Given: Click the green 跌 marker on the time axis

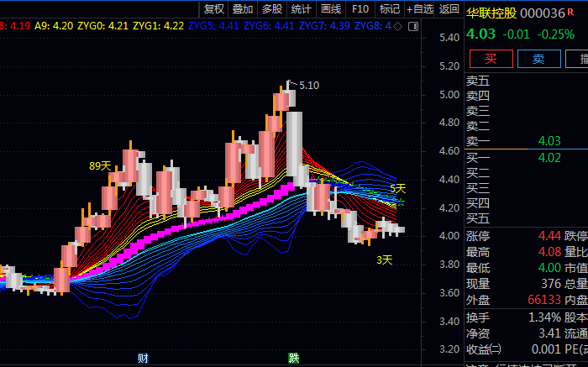Looking at the screenshot, I should click(294, 359).
